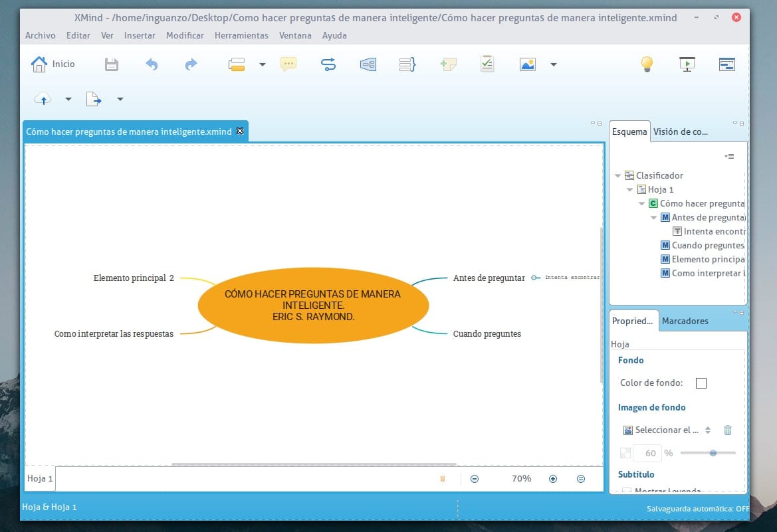The height and width of the screenshot is (532, 777).
Task: Switch to the Marcadores tab
Action: point(685,321)
